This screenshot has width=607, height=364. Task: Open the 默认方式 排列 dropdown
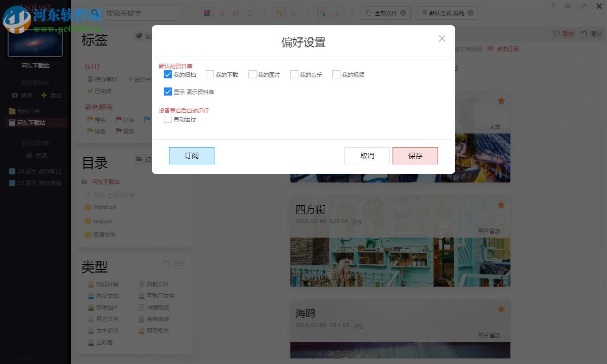click(x=447, y=13)
